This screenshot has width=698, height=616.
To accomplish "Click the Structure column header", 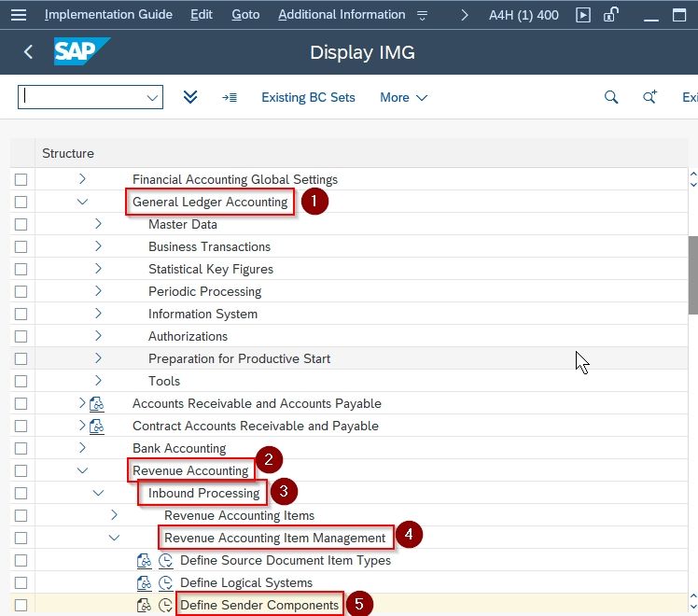I will point(68,154).
